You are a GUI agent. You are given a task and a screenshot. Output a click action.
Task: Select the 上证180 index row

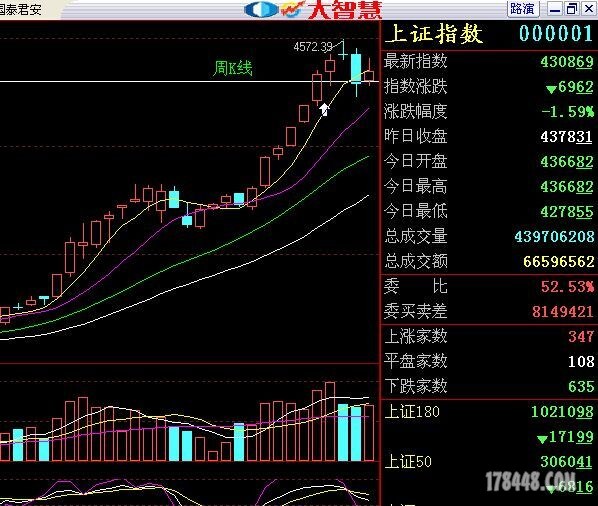click(489, 412)
